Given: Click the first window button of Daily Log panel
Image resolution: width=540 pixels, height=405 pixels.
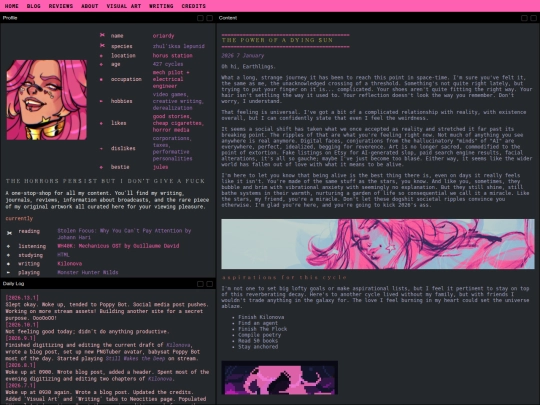Looking at the screenshot, I should 200,284.
